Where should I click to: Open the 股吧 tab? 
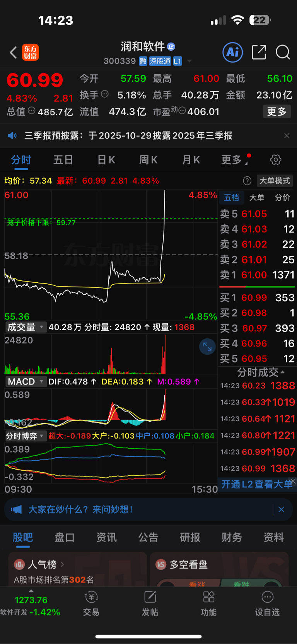(x=23, y=537)
